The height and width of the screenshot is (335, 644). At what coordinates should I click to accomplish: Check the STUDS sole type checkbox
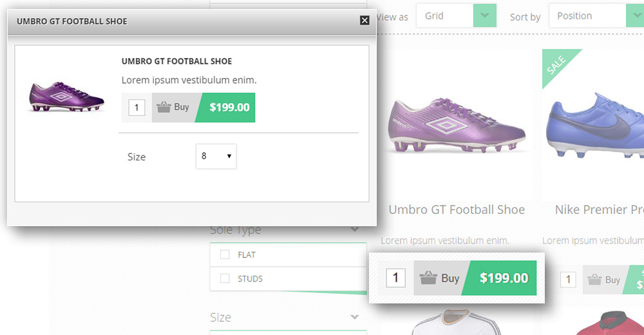pos(225,278)
